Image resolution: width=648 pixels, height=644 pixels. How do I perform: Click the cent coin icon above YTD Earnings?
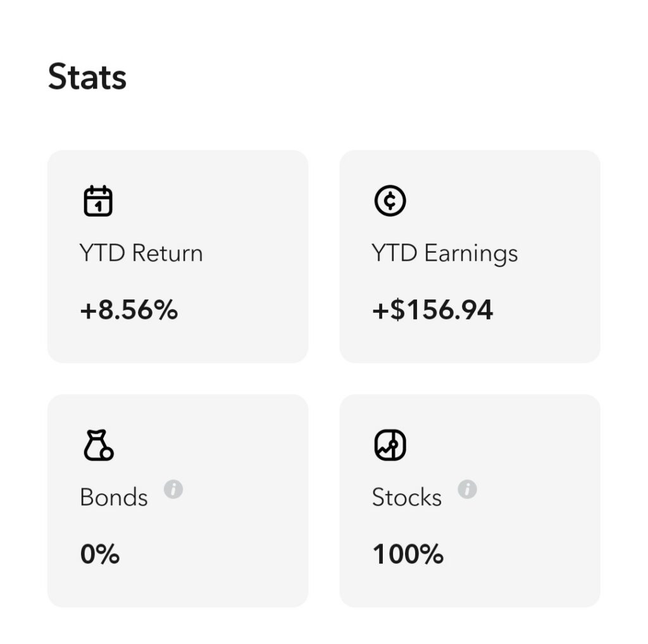click(390, 201)
